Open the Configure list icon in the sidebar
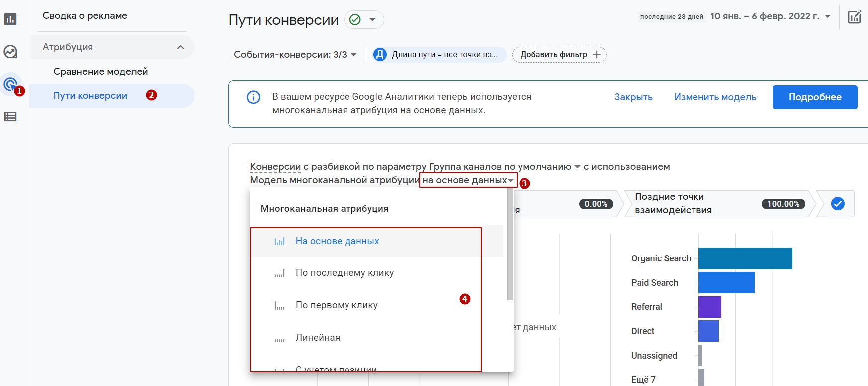 (10, 117)
